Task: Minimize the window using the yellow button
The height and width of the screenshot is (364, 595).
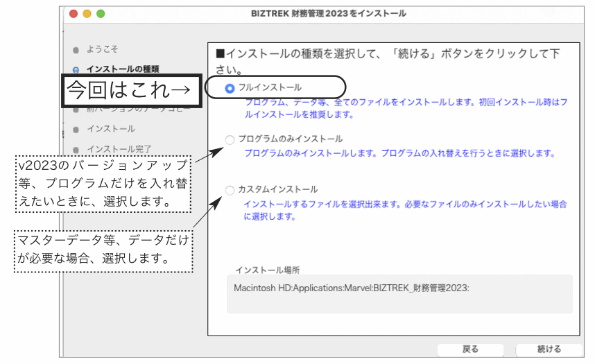Action: point(87,14)
